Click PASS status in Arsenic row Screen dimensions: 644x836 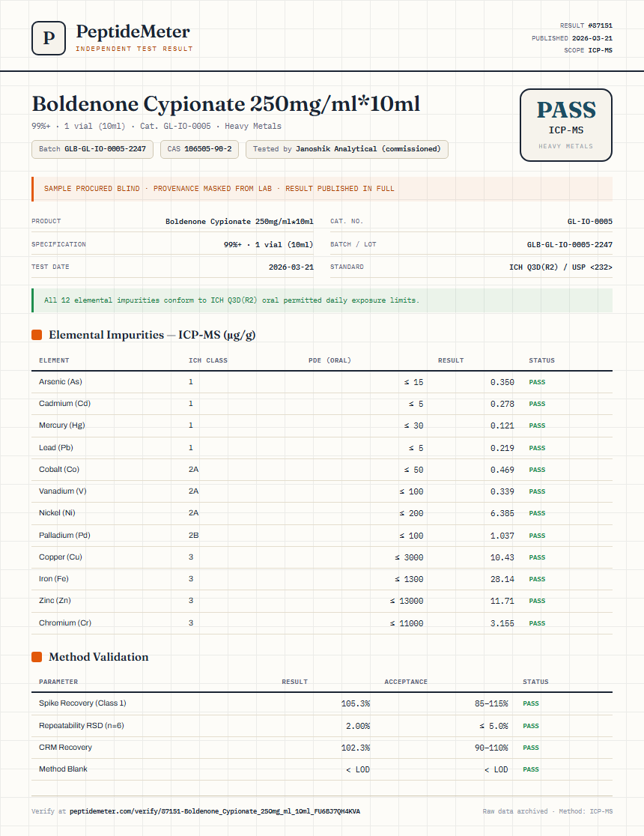537,382
